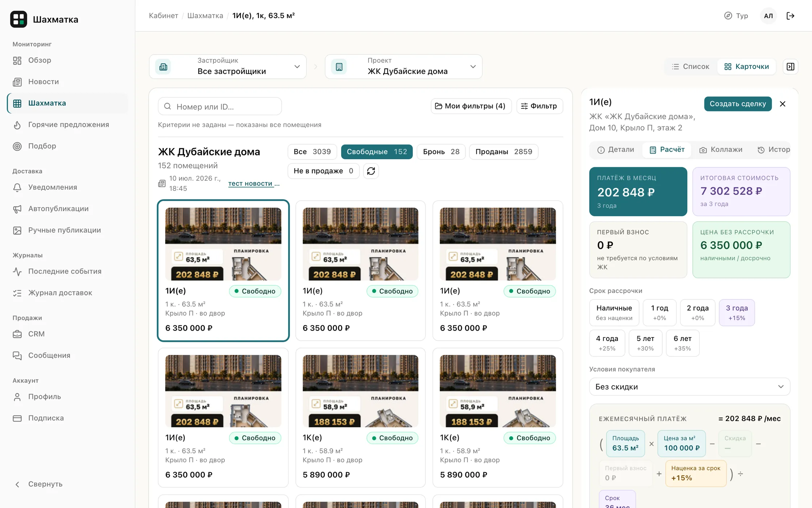Open Журнал доставок
Image resolution: width=812 pixels, height=508 pixels.
pyautogui.click(x=68, y=293)
